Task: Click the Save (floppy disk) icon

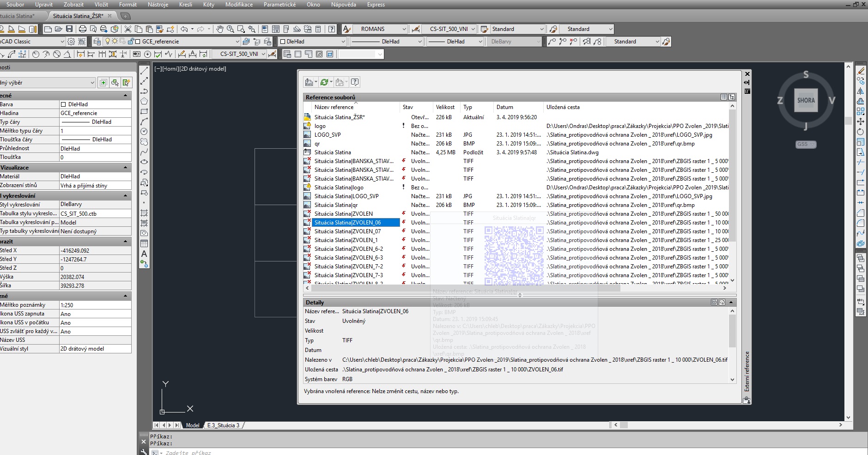Action: [69, 29]
